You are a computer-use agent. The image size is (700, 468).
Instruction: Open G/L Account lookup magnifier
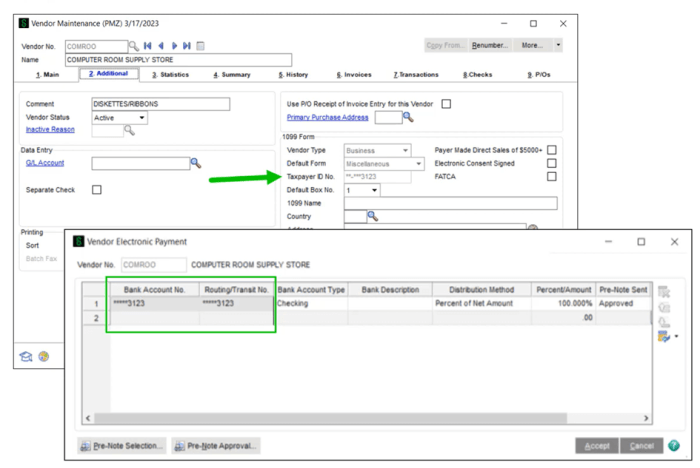point(196,163)
